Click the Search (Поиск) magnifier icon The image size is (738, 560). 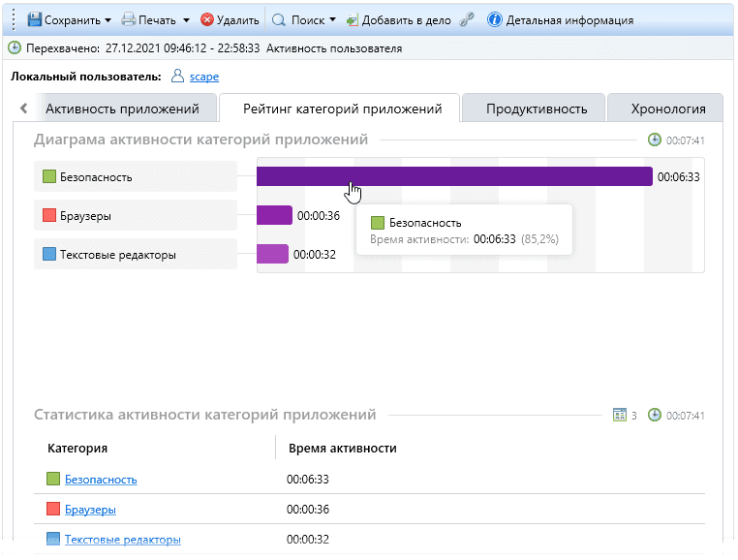[x=278, y=19]
